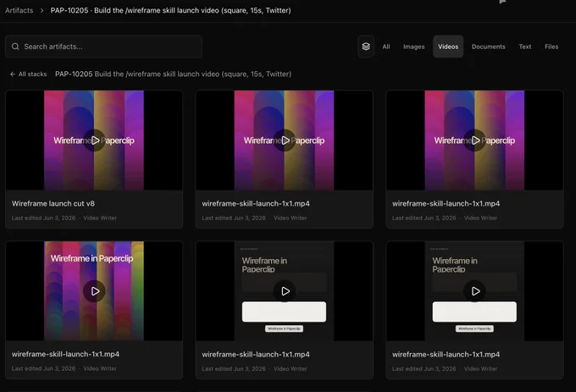Play the bottom left rainbow stripes video
The height and width of the screenshot is (392, 576).
tap(94, 291)
